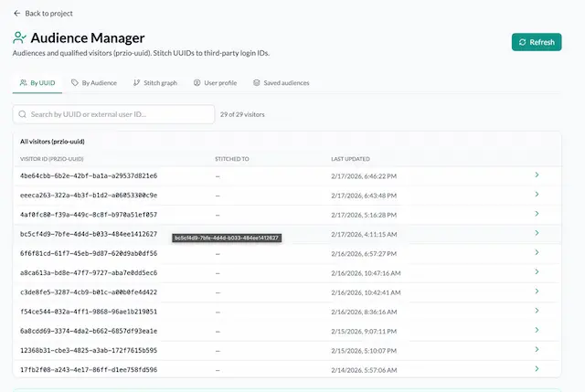Image resolution: width=585 pixels, height=392 pixels.
Task: Open details chevron for visitor 4af0fc80
Action: [x=537, y=215]
